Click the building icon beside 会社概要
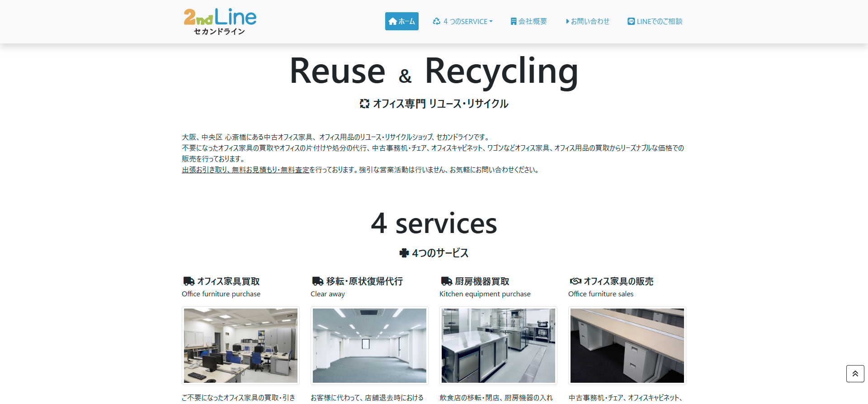Image resolution: width=868 pixels, height=404 pixels. click(514, 21)
